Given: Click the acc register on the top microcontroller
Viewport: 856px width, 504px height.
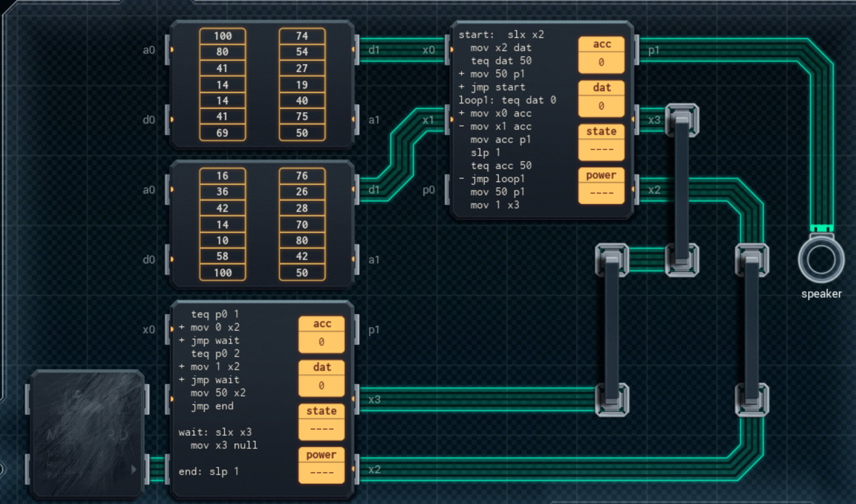Looking at the screenshot, I should 601,54.
